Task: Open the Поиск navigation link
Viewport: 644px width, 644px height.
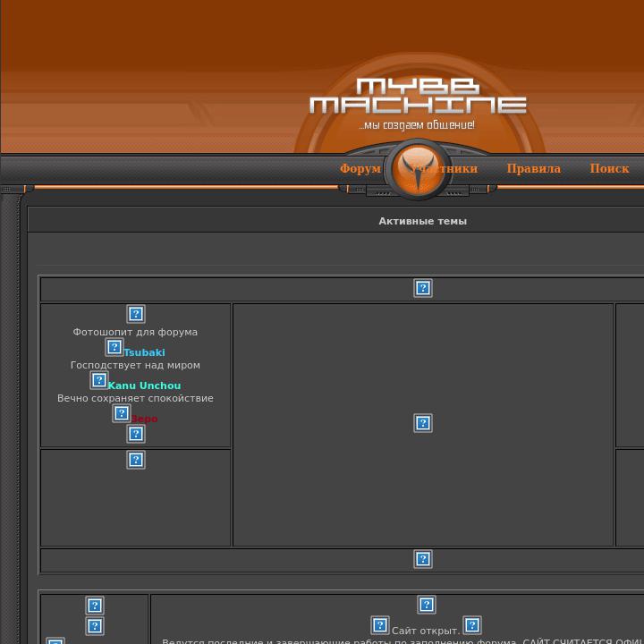Action: coord(609,168)
